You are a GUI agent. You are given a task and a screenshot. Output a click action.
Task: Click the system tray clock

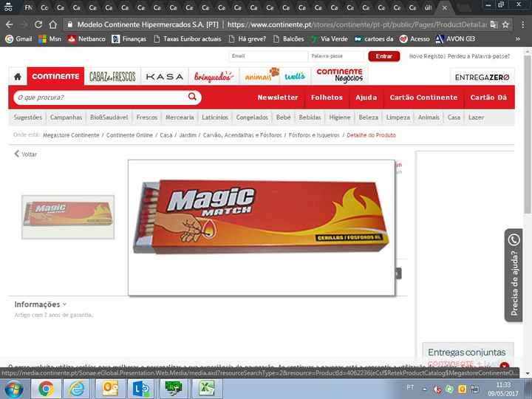pos(503,389)
